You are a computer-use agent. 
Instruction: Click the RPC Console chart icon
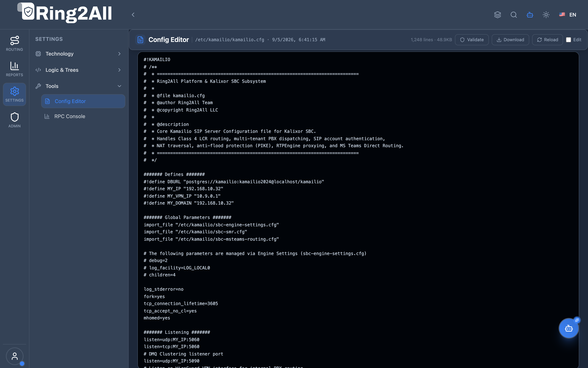pos(47,116)
